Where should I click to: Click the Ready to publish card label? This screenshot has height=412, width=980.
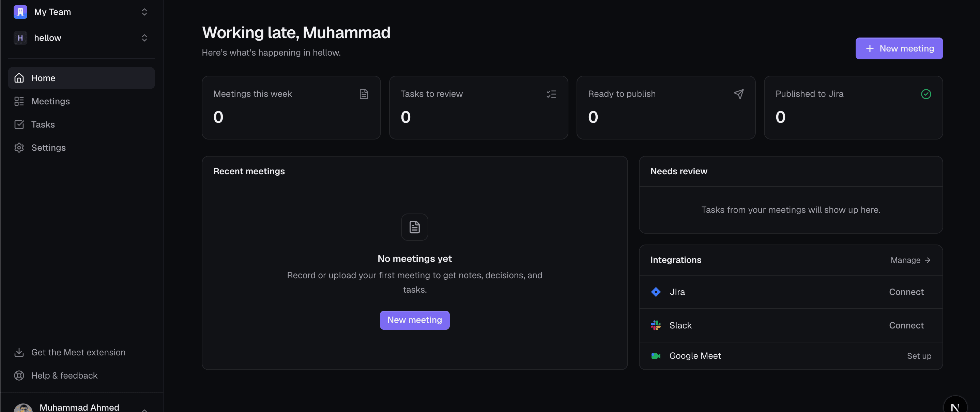pyautogui.click(x=622, y=94)
